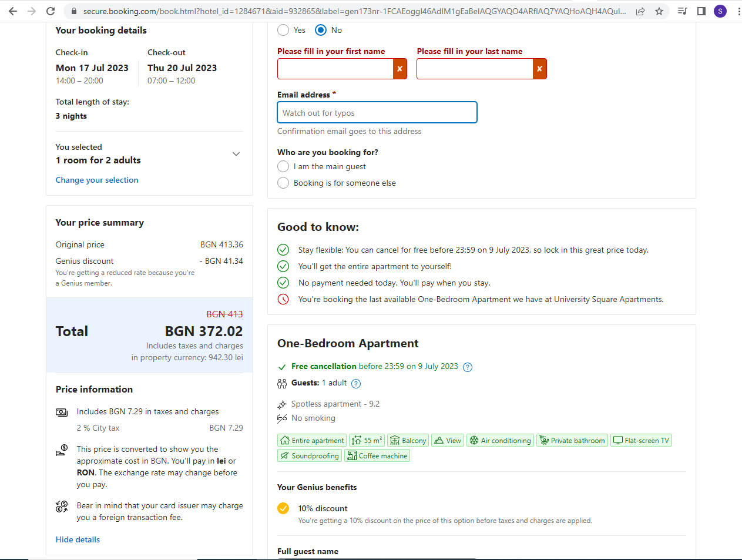The width and height of the screenshot is (742, 560).
Task: Click the error X icon in first name field
Action: 399,69
